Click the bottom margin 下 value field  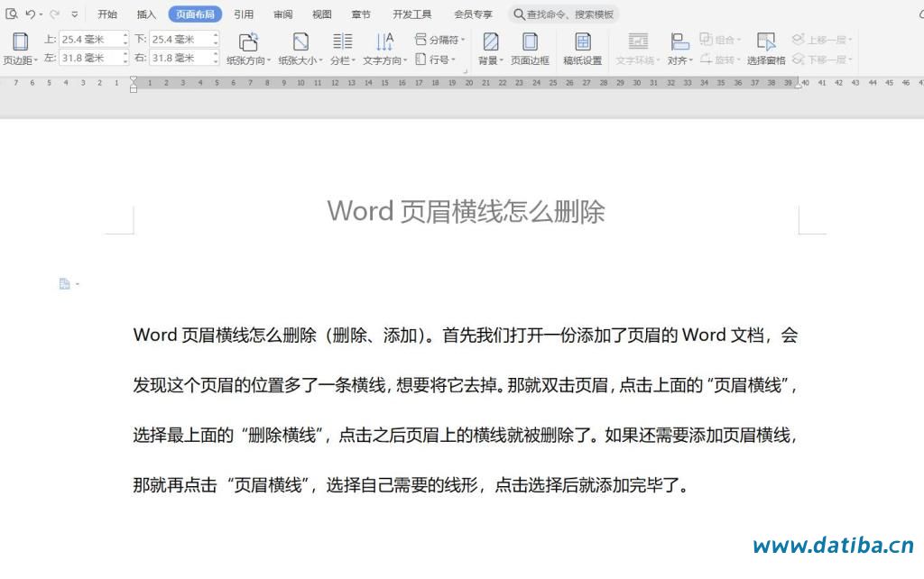[x=180, y=40]
